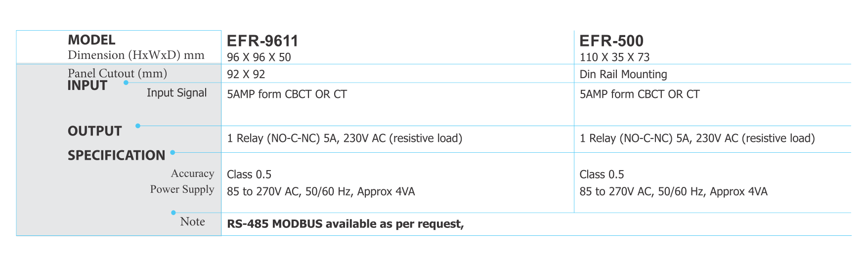The height and width of the screenshot is (267, 868).
Task: Click the EFR-9611 model heading
Action: point(262,41)
